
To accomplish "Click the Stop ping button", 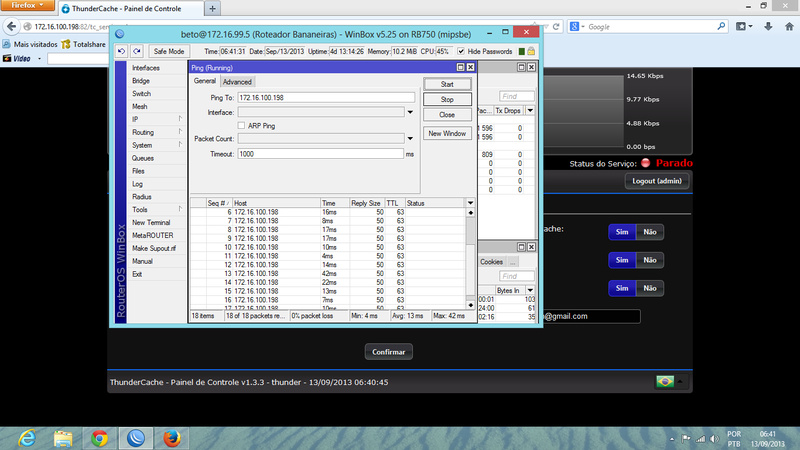I will (x=447, y=99).
